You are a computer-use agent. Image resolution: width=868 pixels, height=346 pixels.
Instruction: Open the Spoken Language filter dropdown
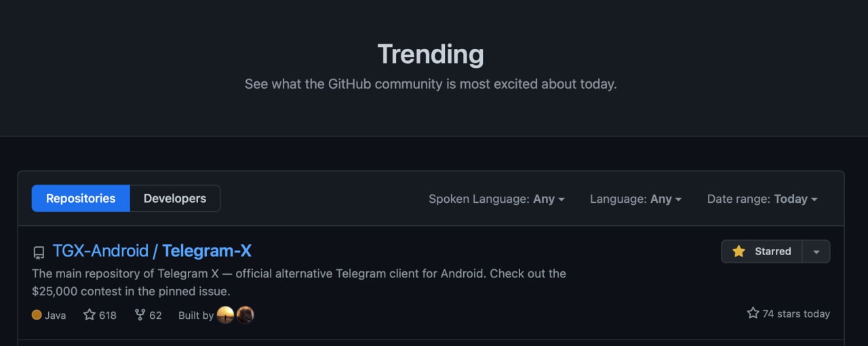496,199
